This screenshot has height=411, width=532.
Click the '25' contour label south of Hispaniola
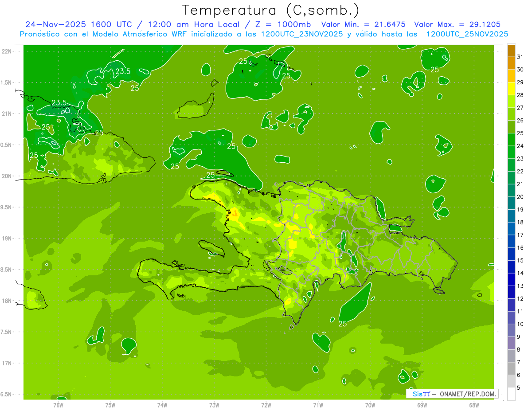click(343, 324)
